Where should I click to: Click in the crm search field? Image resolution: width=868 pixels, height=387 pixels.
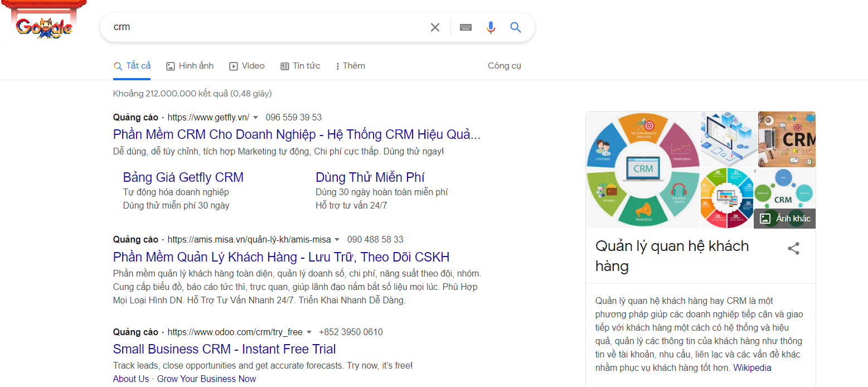(x=268, y=27)
